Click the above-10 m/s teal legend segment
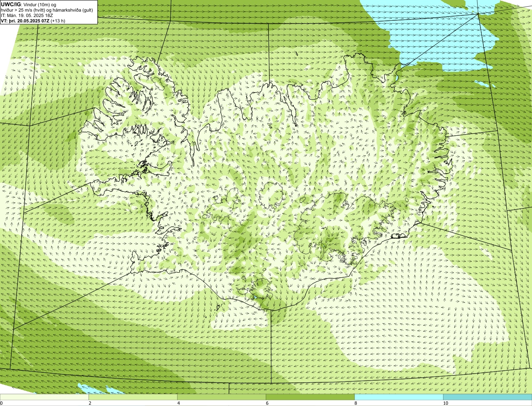Viewport: 532px width, 406px height. pos(488,397)
